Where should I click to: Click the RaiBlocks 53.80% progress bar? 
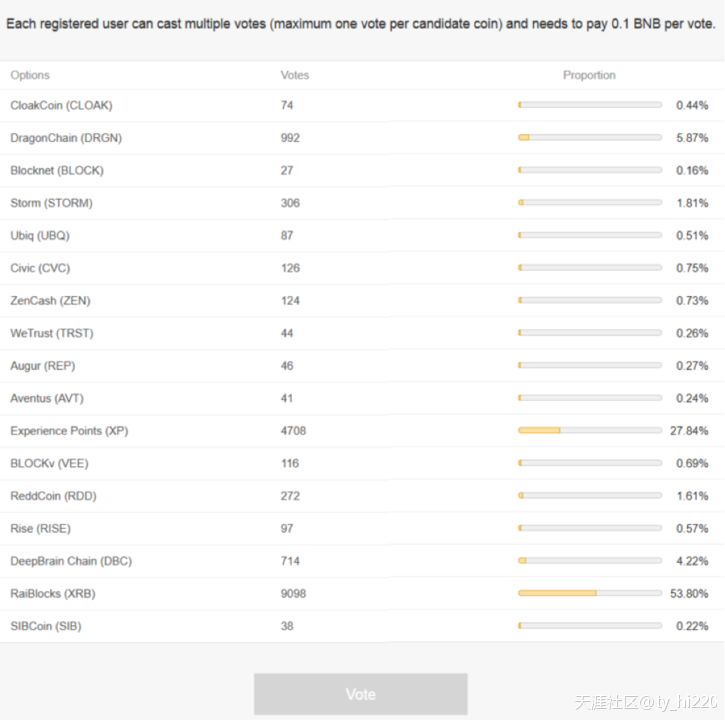point(589,593)
